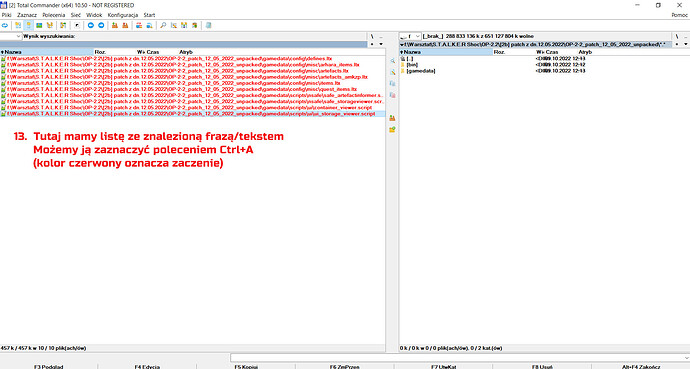Open the Widok menu

94,15
